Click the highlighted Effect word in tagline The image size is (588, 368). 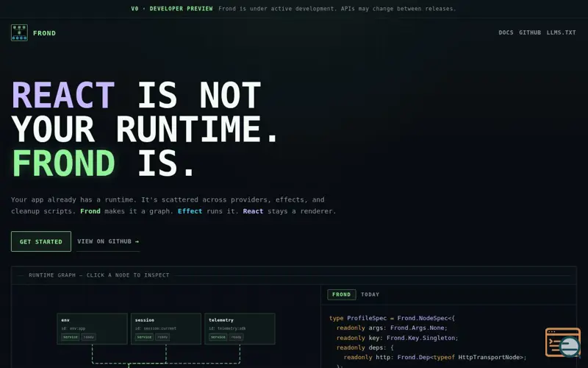pos(190,211)
